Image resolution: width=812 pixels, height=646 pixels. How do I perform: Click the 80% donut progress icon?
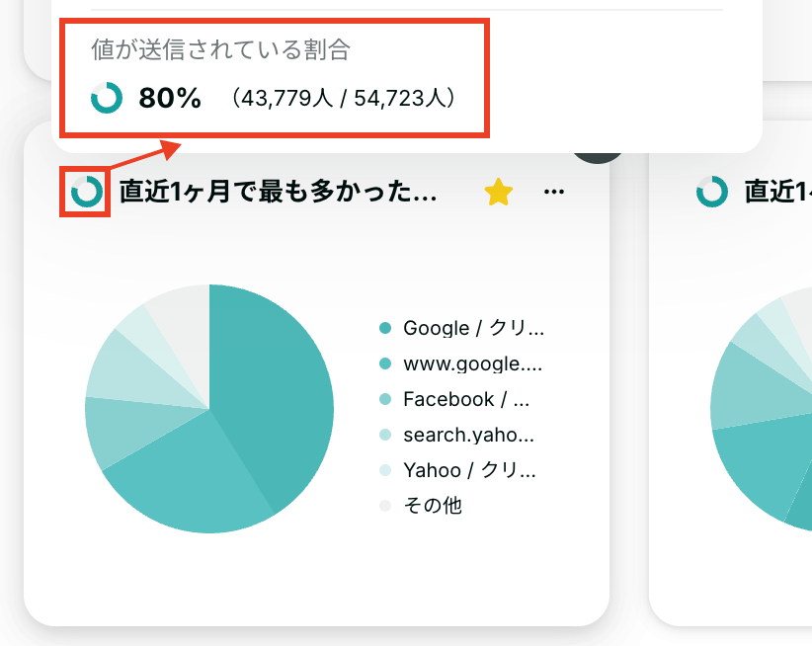coord(107,98)
